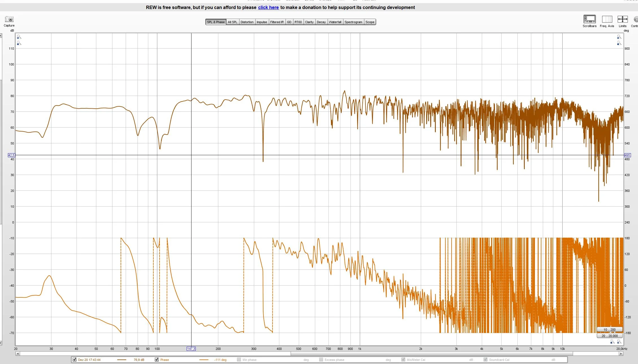Switch to the All SPL tab
Image resolution: width=638 pixels, height=364 pixels.
tap(232, 22)
